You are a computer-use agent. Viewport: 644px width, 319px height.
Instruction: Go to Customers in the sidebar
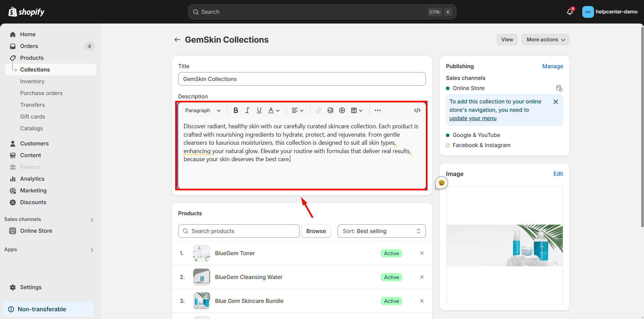pos(34,143)
